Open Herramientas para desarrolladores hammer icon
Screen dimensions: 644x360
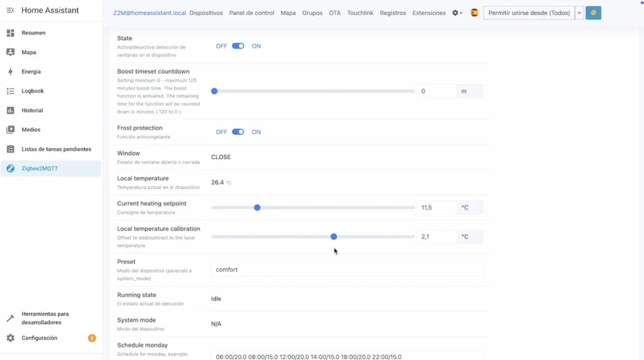pos(10,318)
